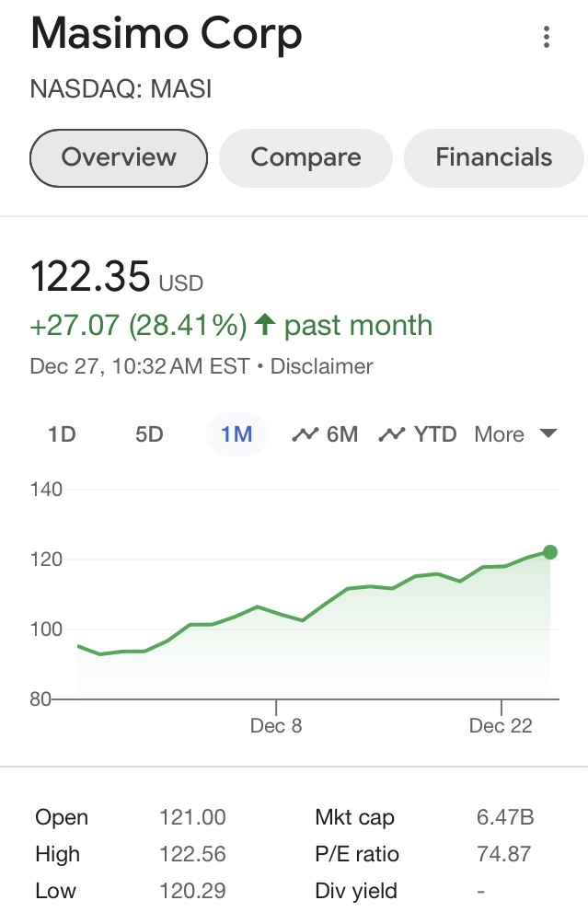Screen dimensions: 588x912
Task: Open the Disclaimer link
Action: click(x=321, y=366)
